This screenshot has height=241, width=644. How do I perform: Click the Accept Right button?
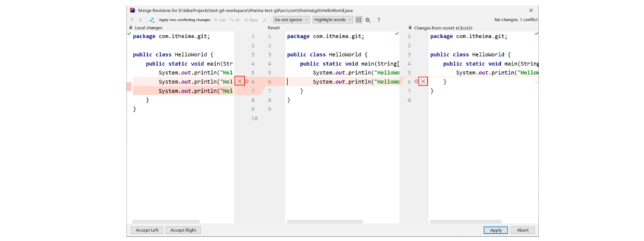click(x=183, y=230)
